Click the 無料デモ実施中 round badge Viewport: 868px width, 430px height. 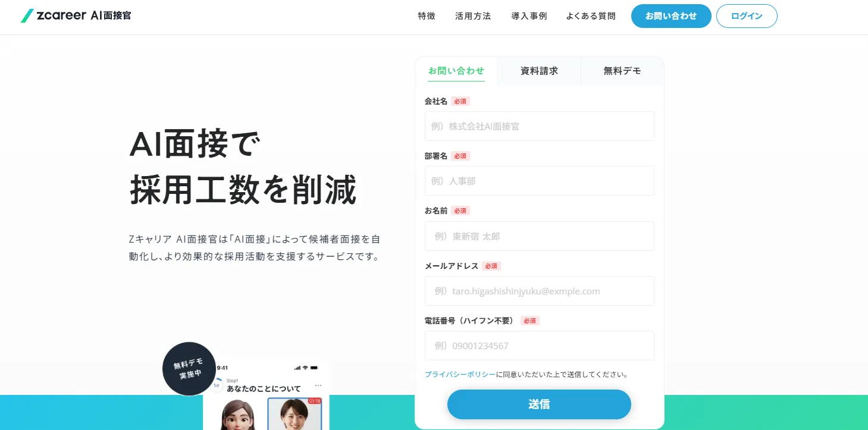coord(189,369)
